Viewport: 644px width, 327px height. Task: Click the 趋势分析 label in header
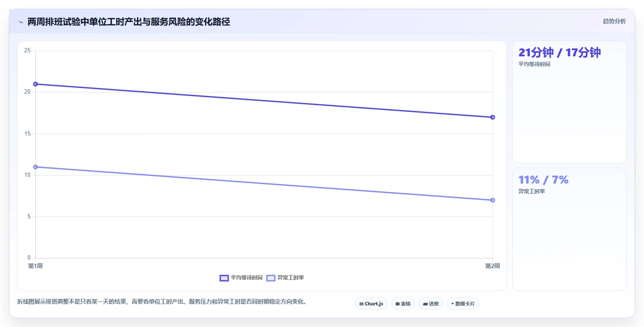tap(614, 22)
